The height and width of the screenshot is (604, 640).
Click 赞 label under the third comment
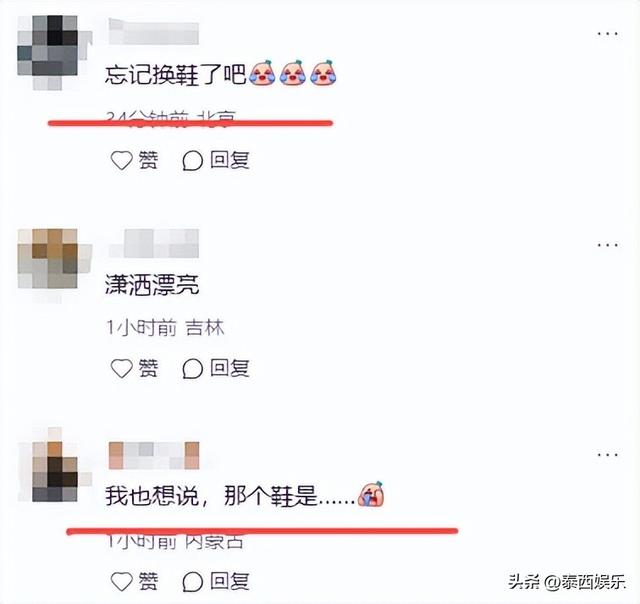point(148,581)
